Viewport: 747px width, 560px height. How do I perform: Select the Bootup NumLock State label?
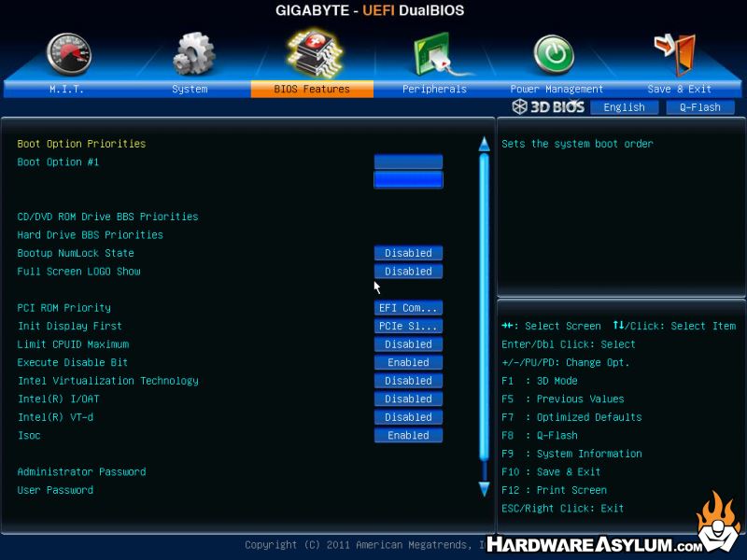tap(76, 253)
